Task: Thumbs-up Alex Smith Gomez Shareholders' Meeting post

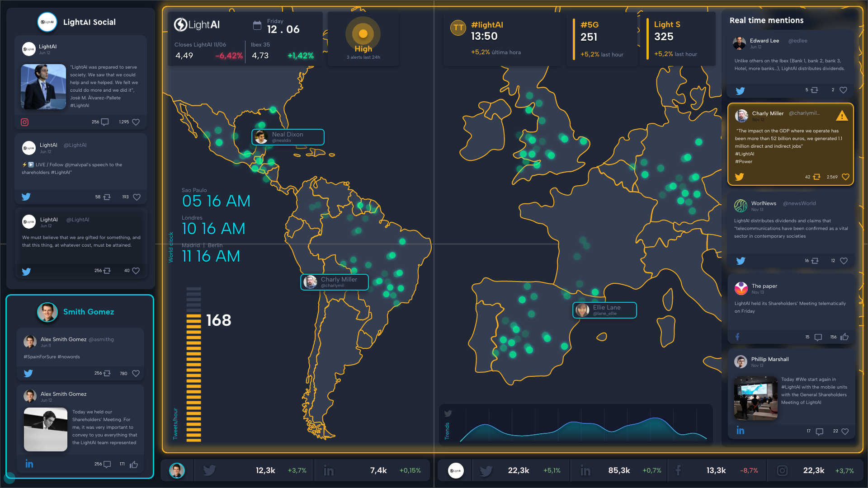Action: (134, 465)
